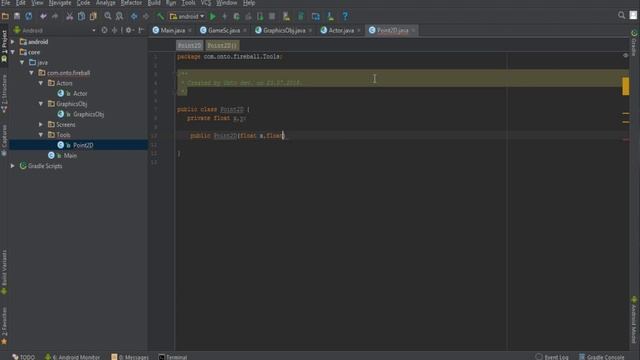
Task: Click the Open file toolbar icon
Action: tap(5, 16)
